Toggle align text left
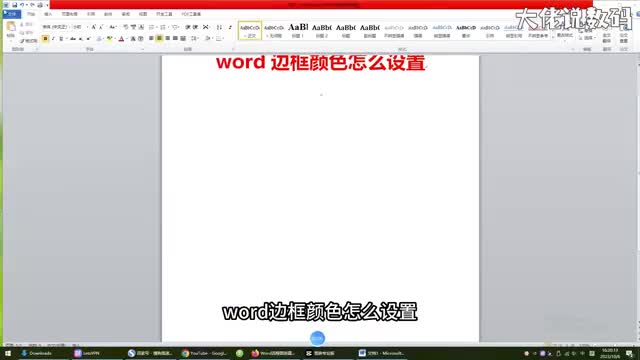640x360 pixels. pos(151,38)
